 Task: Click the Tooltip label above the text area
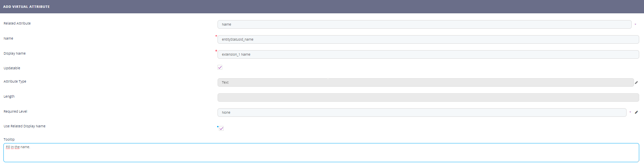[x=9, y=140]
